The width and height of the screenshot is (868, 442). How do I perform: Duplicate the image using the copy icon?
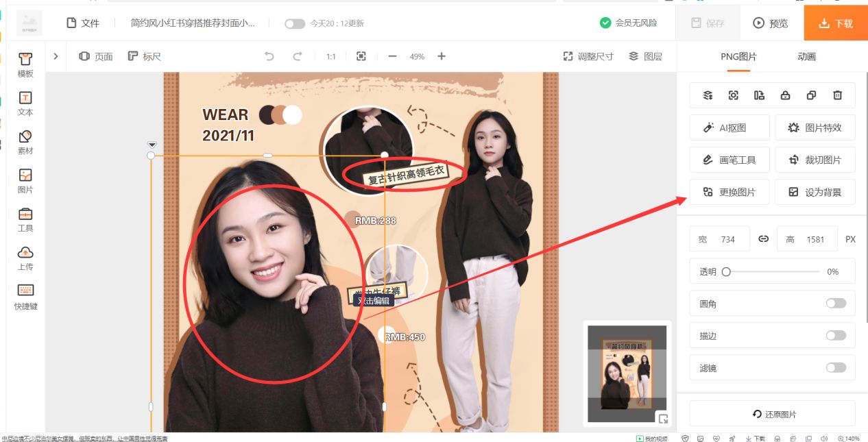pos(811,95)
